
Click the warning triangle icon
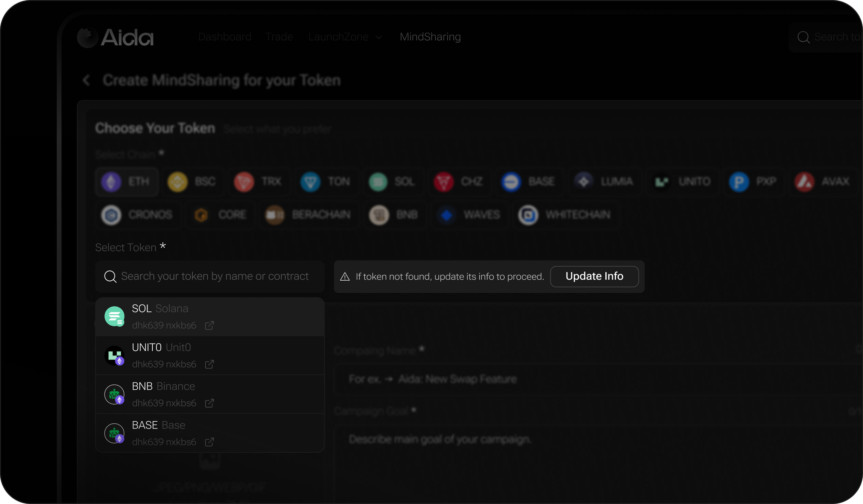tap(345, 277)
